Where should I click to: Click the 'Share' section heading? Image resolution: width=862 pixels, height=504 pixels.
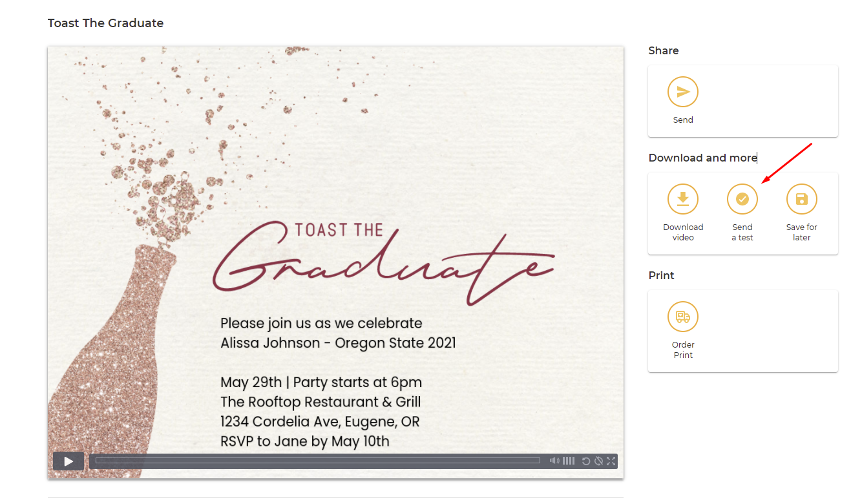click(x=664, y=50)
